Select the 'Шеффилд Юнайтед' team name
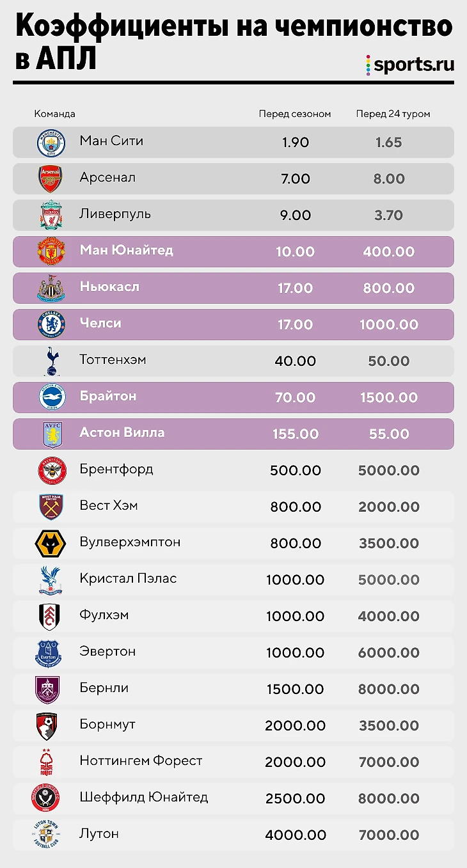 [x=144, y=797]
